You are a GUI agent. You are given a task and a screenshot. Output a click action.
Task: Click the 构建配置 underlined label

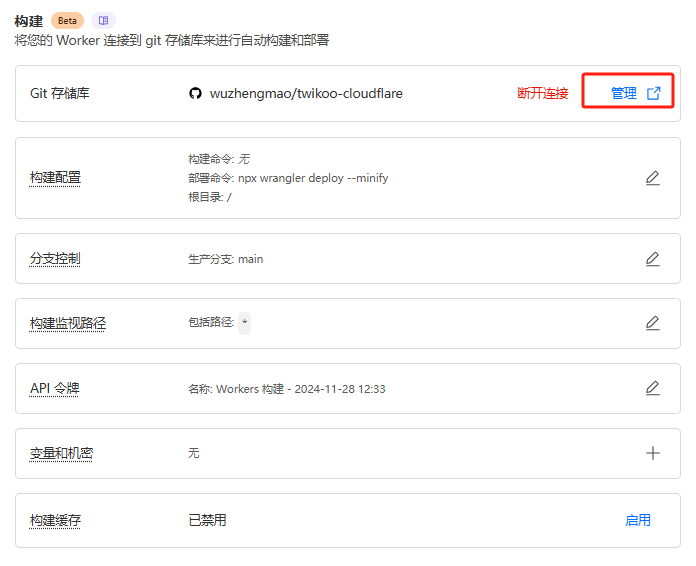55,178
